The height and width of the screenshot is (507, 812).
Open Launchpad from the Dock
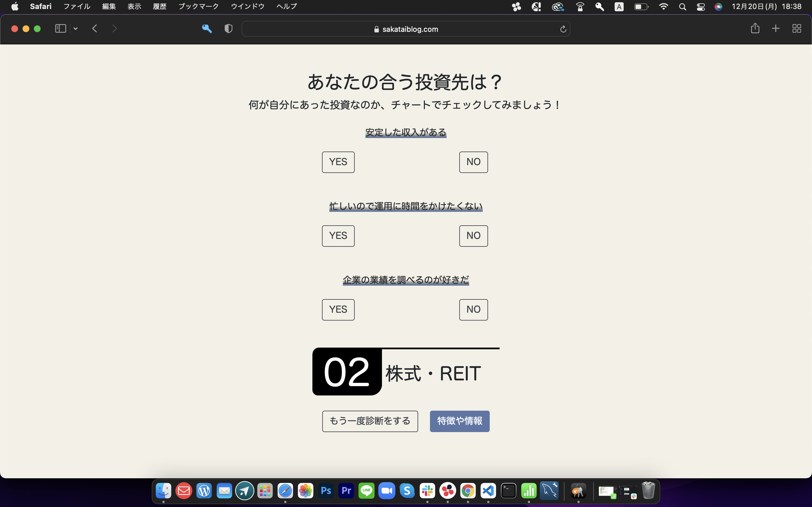265,491
